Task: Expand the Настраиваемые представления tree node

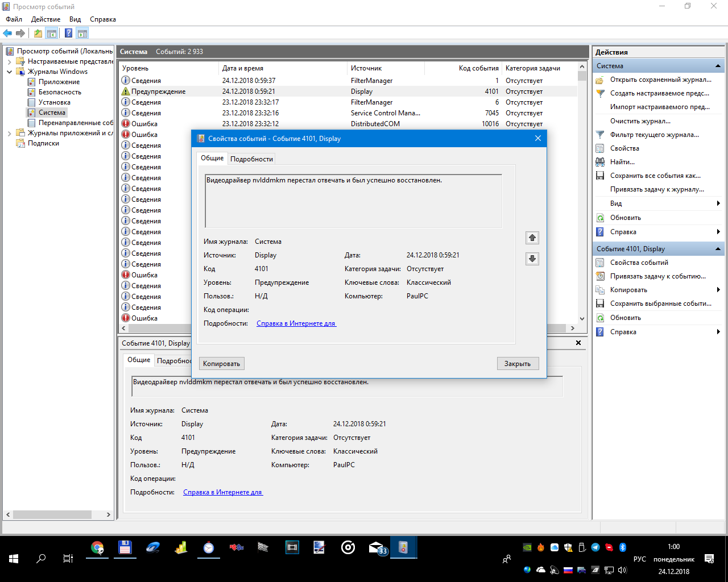Action: (x=10, y=62)
